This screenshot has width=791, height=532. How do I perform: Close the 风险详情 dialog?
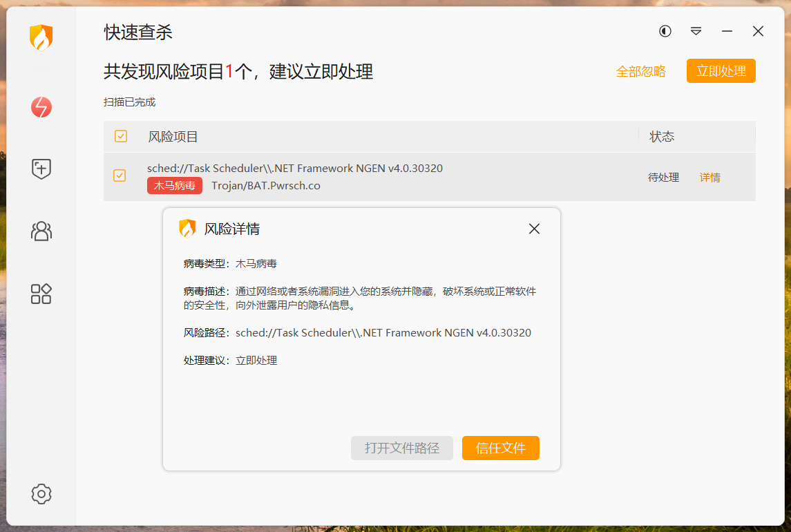click(534, 229)
